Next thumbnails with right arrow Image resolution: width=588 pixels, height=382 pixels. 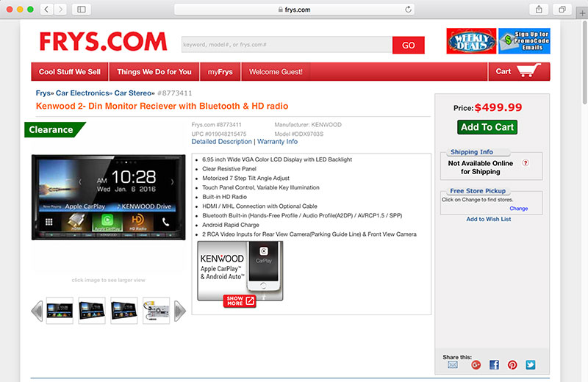(180, 311)
